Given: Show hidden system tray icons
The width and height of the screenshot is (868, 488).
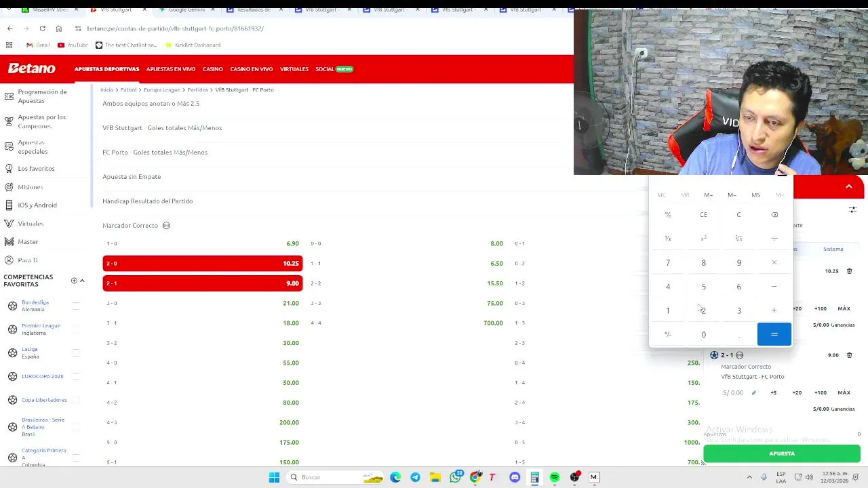Looking at the screenshot, I should coord(749,477).
